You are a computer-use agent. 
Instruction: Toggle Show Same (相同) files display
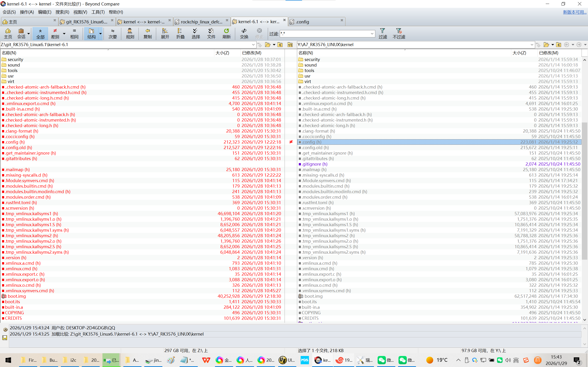74,33
